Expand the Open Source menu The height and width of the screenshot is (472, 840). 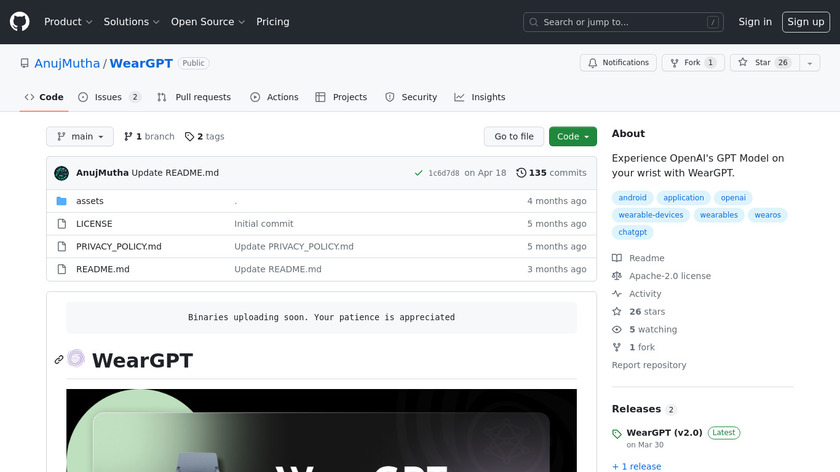(x=207, y=22)
